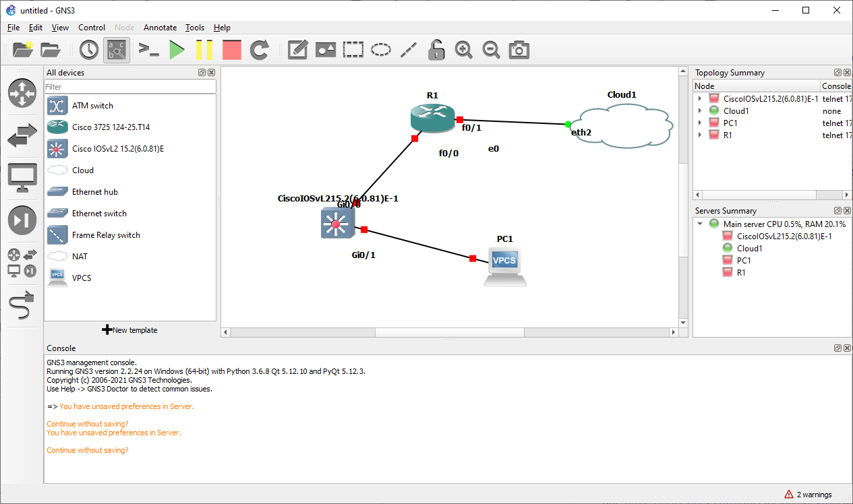The height and width of the screenshot is (504, 853).
Task: Suspend all nodes with the yellow pause button
Action: (x=204, y=50)
